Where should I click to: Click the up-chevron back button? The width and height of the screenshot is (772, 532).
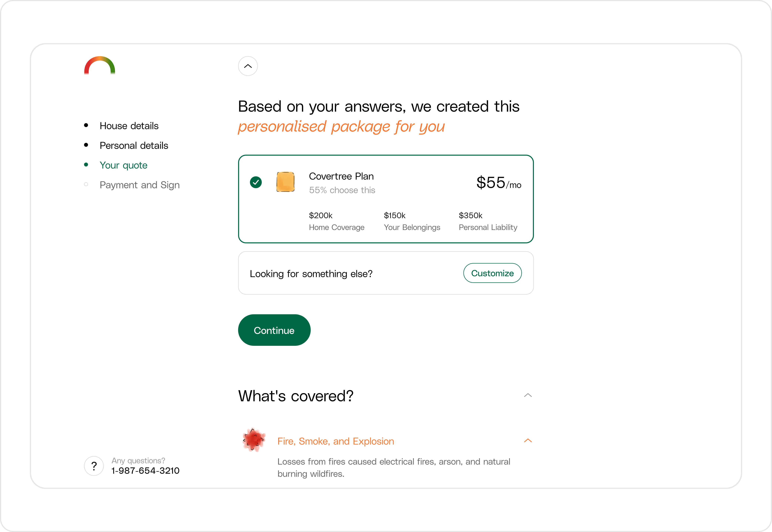(x=248, y=66)
